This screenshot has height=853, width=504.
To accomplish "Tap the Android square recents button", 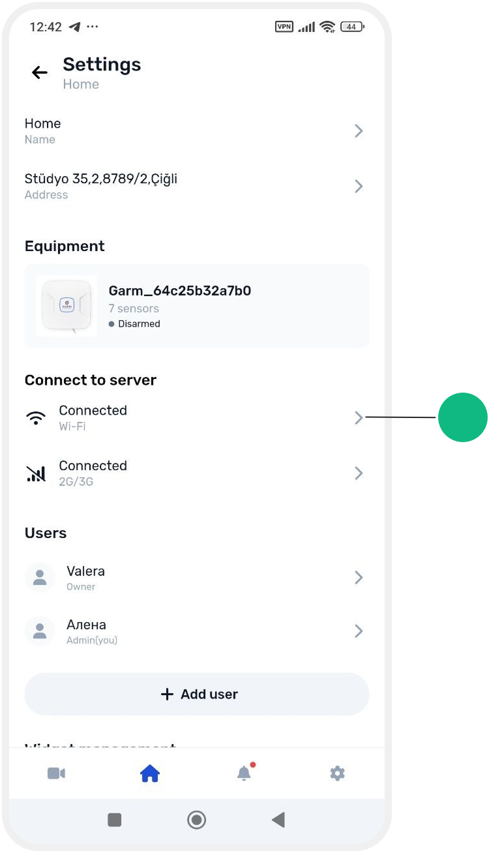I will pyautogui.click(x=115, y=820).
